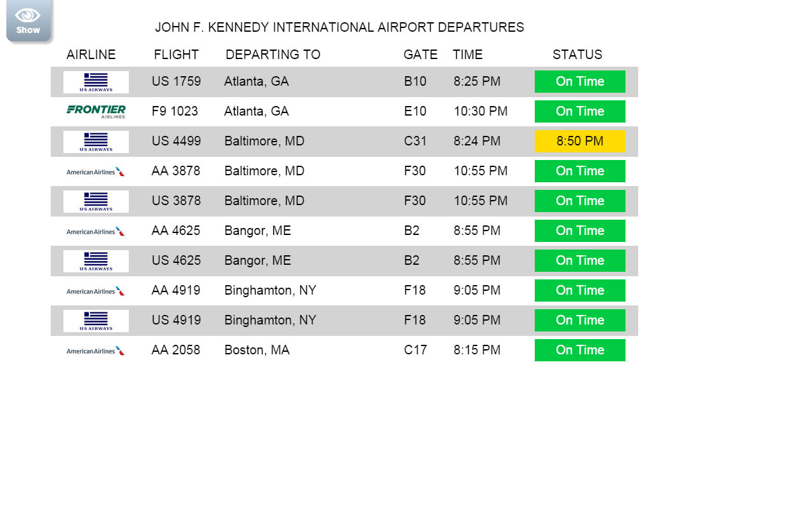Image resolution: width=812 pixels, height=508 pixels.
Task: Click the airport departures title heading
Action: (339, 27)
